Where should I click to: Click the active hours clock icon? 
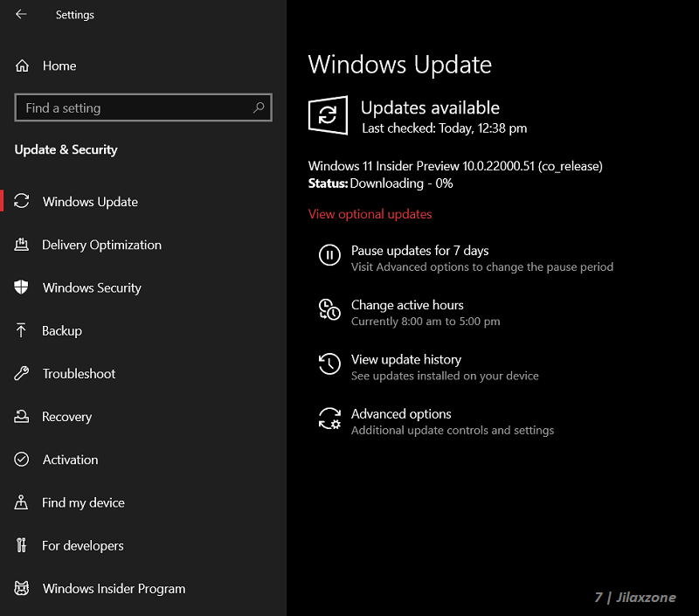329,309
